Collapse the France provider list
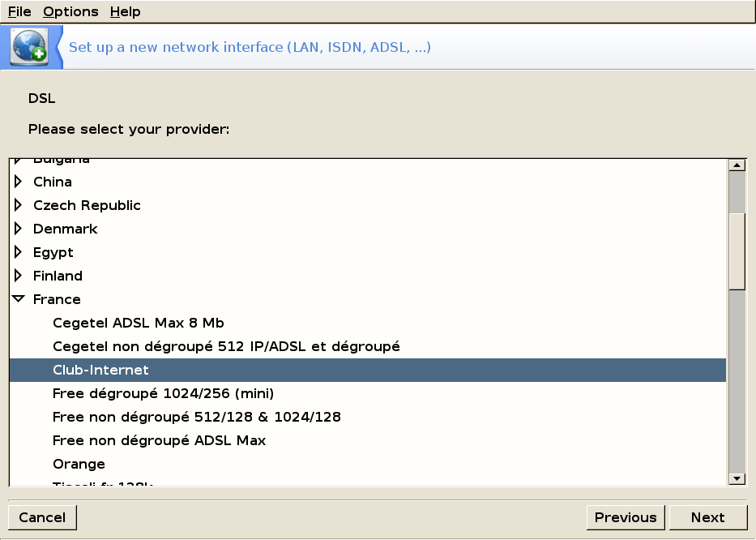Screen dimensions: 756x540 tap(19, 299)
